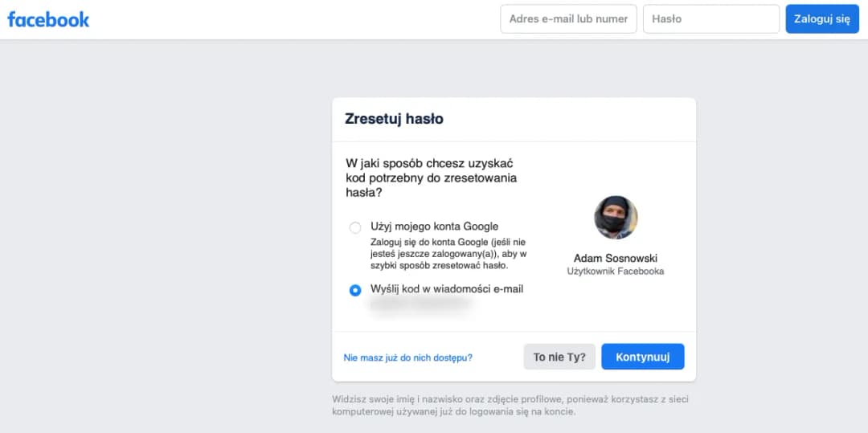Click the empty white header bar area
The height and width of the screenshot is (433, 868).
(289, 19)
